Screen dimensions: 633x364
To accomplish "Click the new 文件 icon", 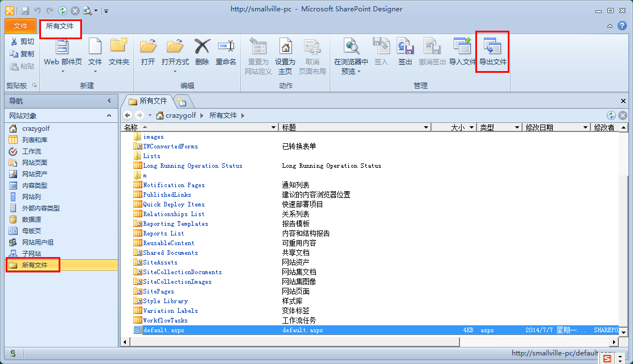I will coord(95,47).
